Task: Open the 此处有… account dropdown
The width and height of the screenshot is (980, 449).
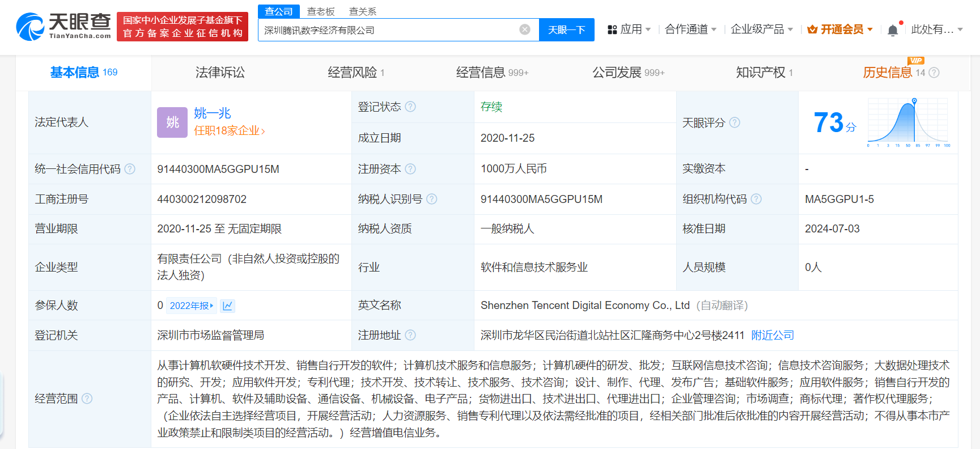Action: (937, 29)
